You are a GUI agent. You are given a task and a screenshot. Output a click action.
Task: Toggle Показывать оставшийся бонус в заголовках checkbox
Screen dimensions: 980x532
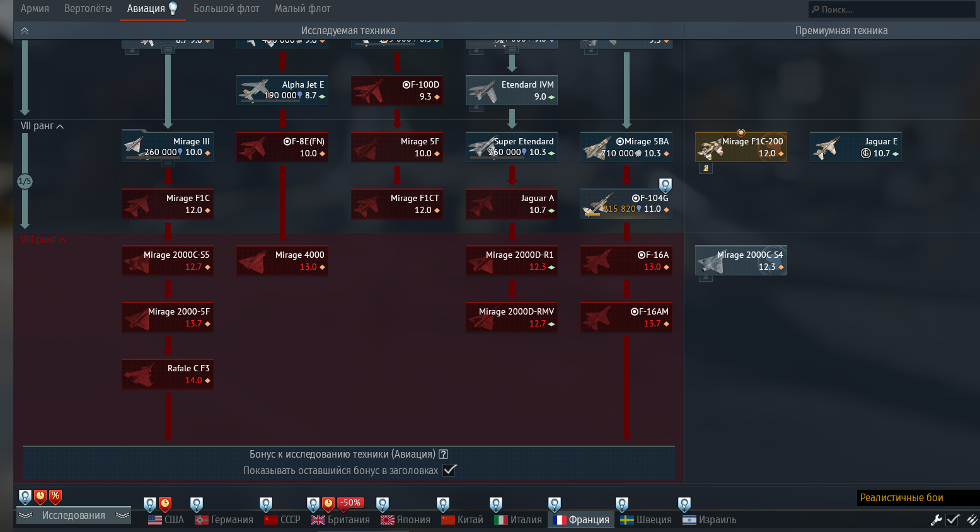449,470
